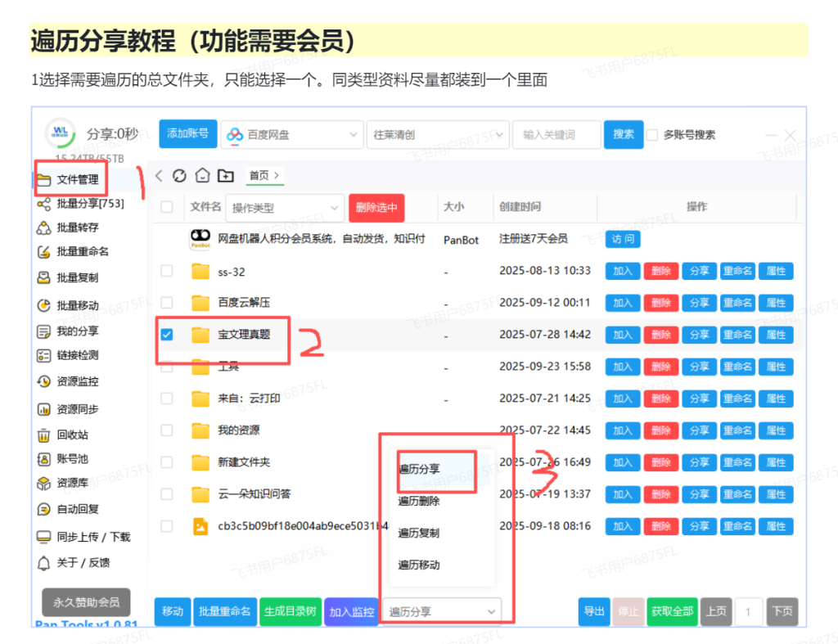838x644 pixels.
Task: Toggle the select-all checkbox in table header
Action: (167, 207)
